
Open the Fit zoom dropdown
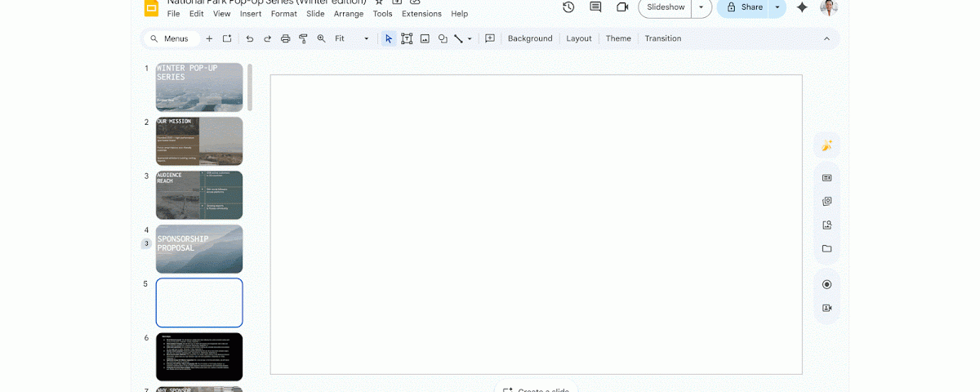353,38
